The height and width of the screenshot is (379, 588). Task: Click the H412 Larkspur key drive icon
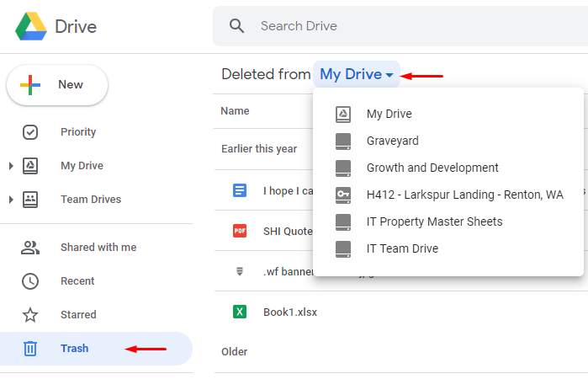[343, 195]
